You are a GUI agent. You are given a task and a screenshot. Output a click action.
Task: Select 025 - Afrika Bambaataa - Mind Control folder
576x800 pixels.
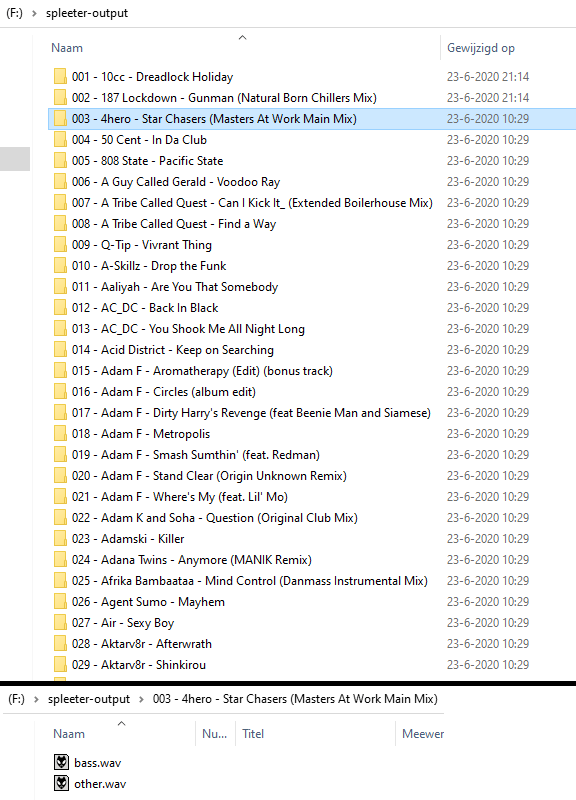click(x=250, y=581)
